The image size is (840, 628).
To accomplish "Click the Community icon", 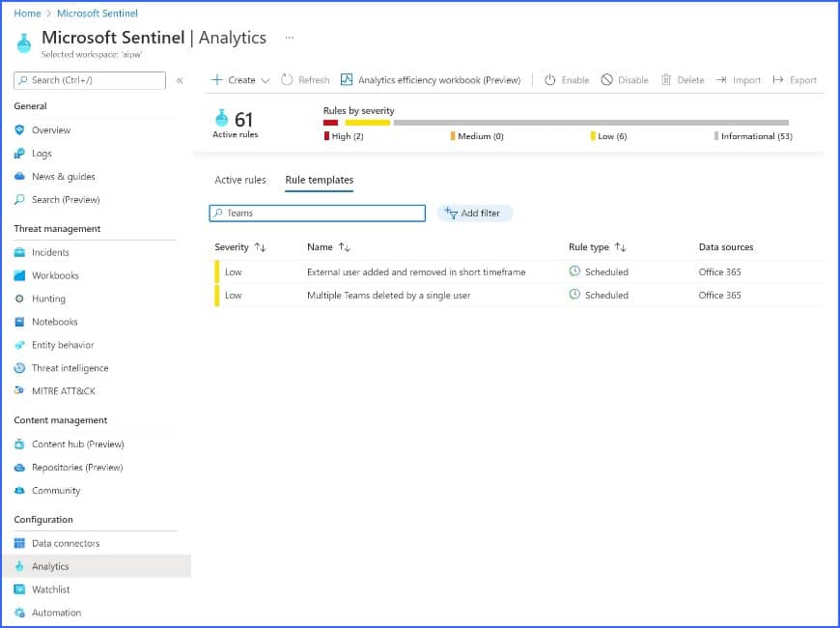I will click(20, 490).
